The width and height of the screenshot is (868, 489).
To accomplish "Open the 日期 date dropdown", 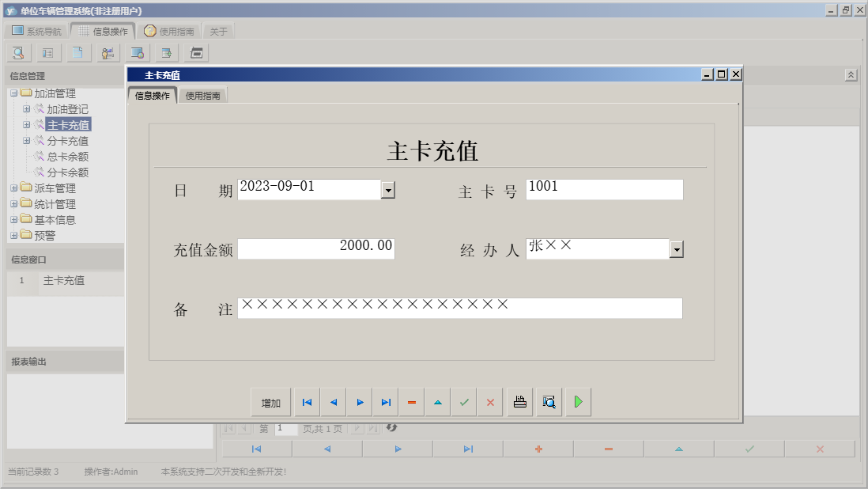I will coord(388,189).
